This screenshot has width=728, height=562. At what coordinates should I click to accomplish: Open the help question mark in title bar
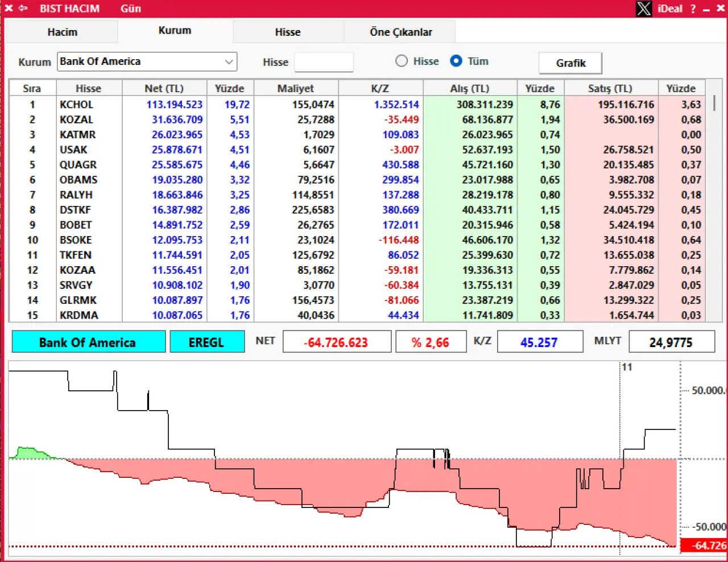pyautogui.click(x=693, y=9)
